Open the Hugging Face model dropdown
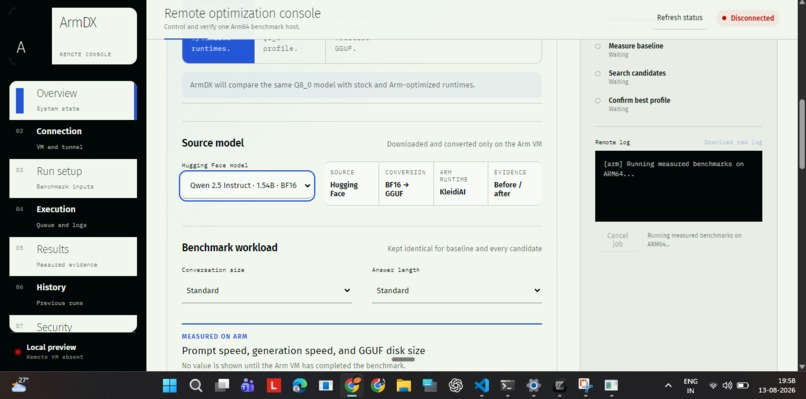This screenshot has height=399, width=806. pos(247,186)
